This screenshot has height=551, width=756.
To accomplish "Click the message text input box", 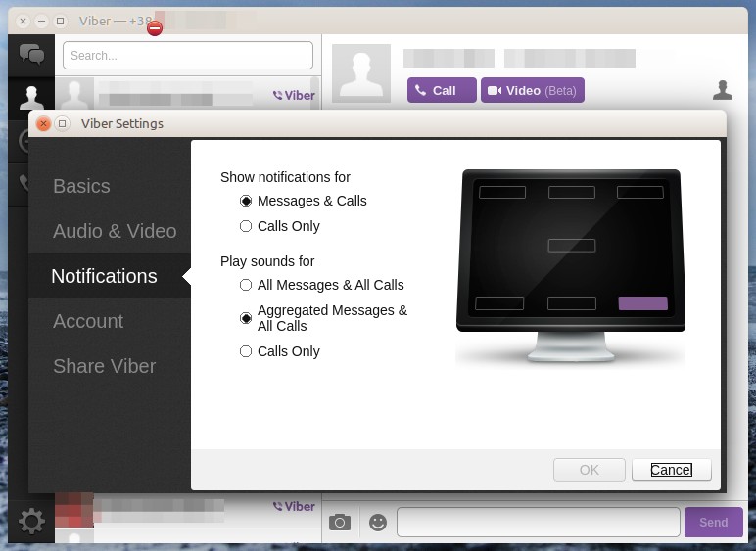I will [538, 522].
